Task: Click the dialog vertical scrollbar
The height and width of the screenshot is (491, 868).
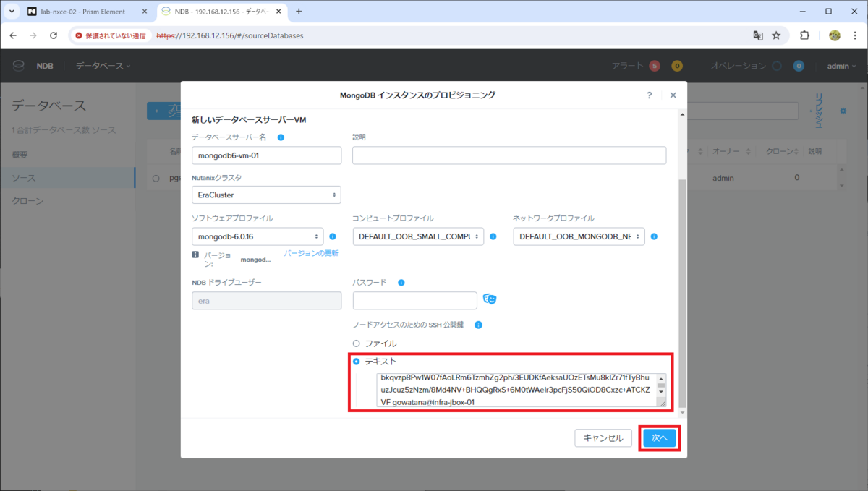Action: click(x=681, y=293)
